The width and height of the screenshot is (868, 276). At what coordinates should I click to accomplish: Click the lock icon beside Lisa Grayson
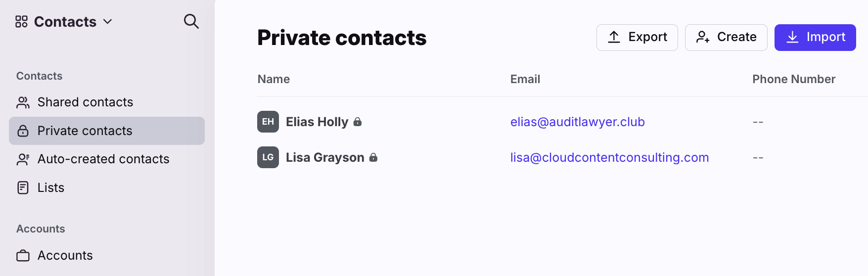[373, 157]
